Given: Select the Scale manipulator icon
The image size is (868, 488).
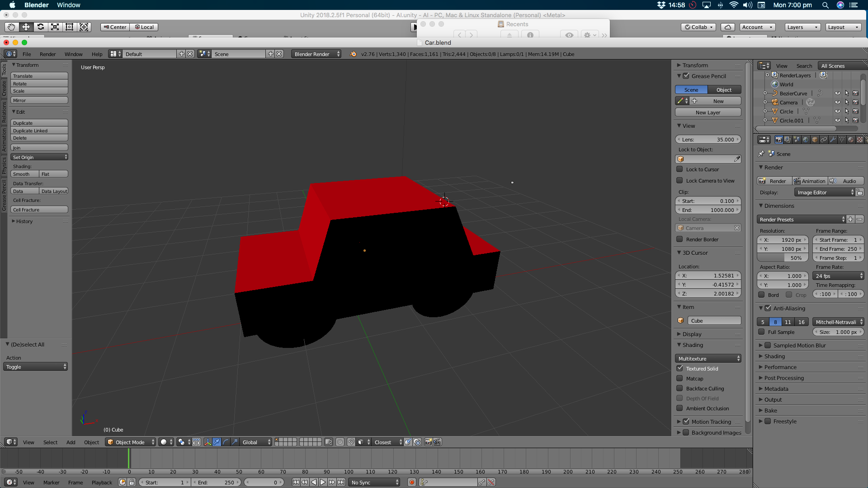Looking at the screenshot, I should pos(235,442).
